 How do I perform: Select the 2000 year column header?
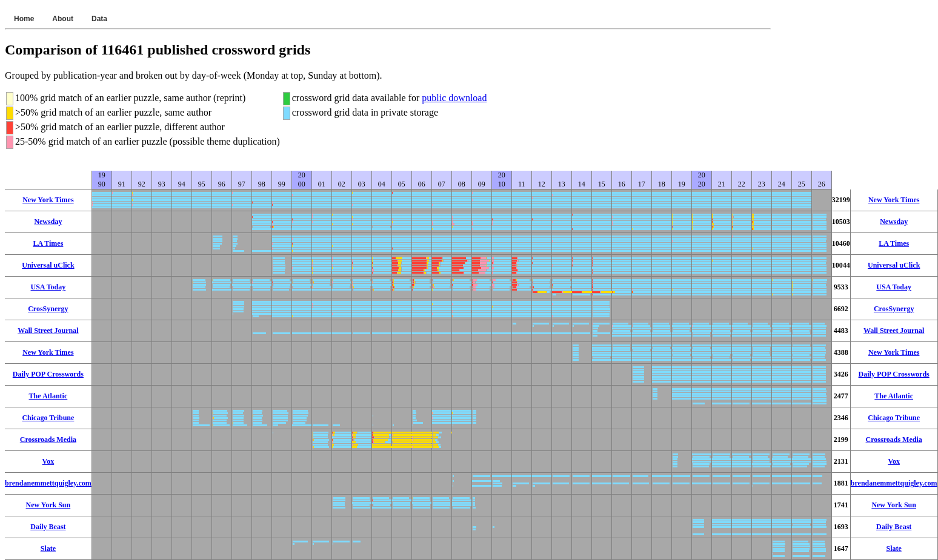click(302, 180)
